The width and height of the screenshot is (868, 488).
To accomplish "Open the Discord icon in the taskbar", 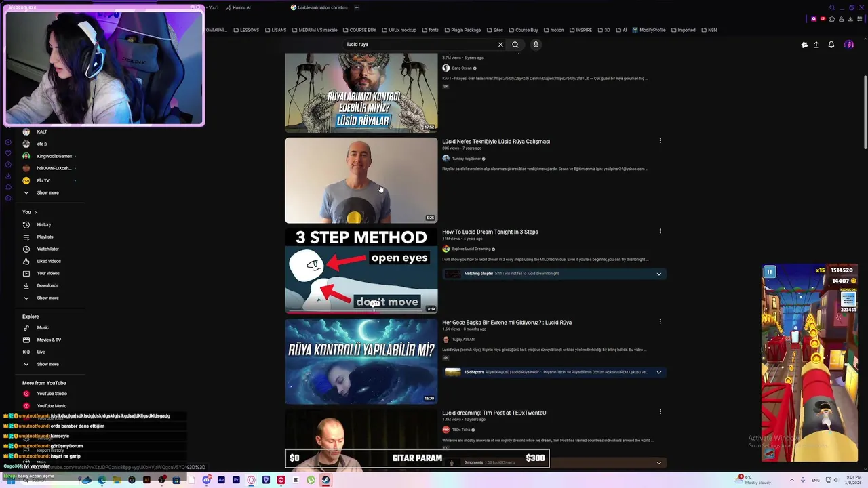I will 206,480.
